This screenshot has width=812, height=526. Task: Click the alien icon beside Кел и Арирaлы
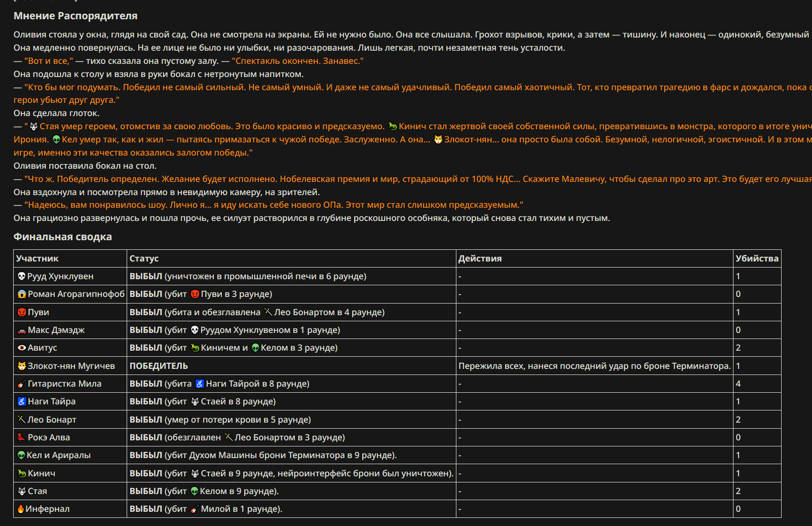22,455
